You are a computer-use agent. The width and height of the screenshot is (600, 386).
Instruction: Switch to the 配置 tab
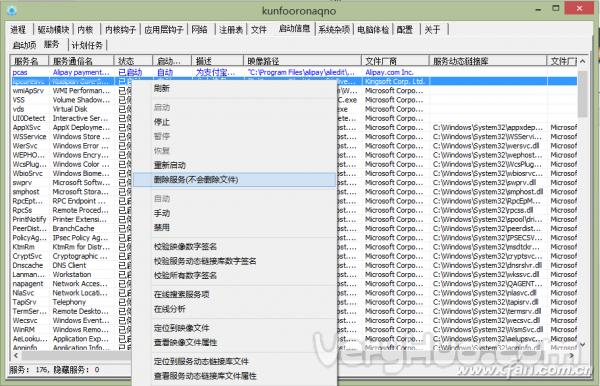[x=405, y=29]
